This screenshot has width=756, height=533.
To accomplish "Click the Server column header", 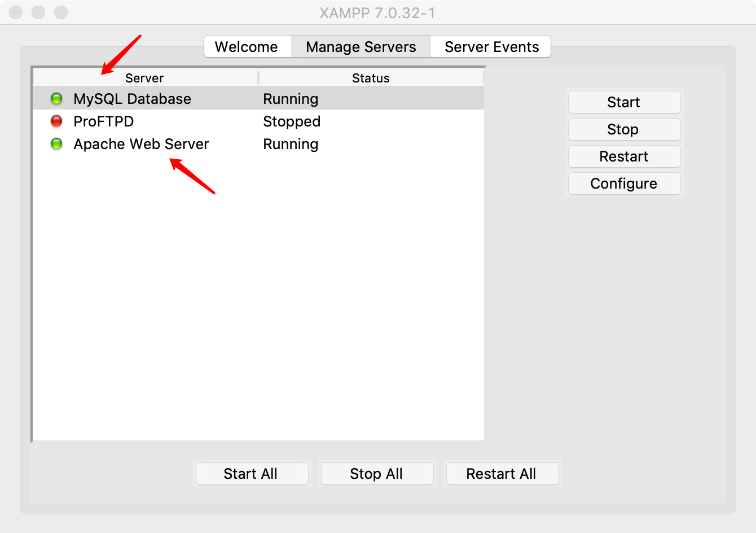I will pos(145,78).
